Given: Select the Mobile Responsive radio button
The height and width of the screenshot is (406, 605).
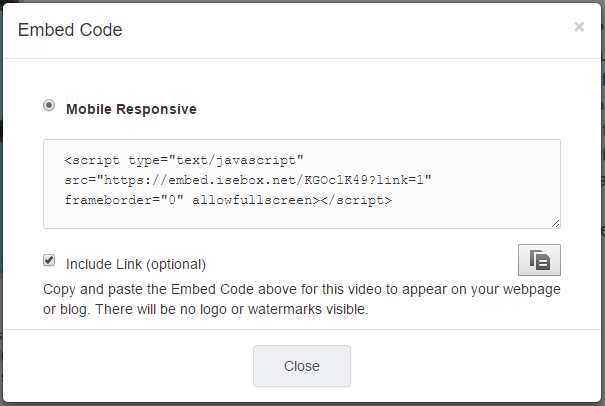Looking at the screenshot, I should tap(49, 105).
